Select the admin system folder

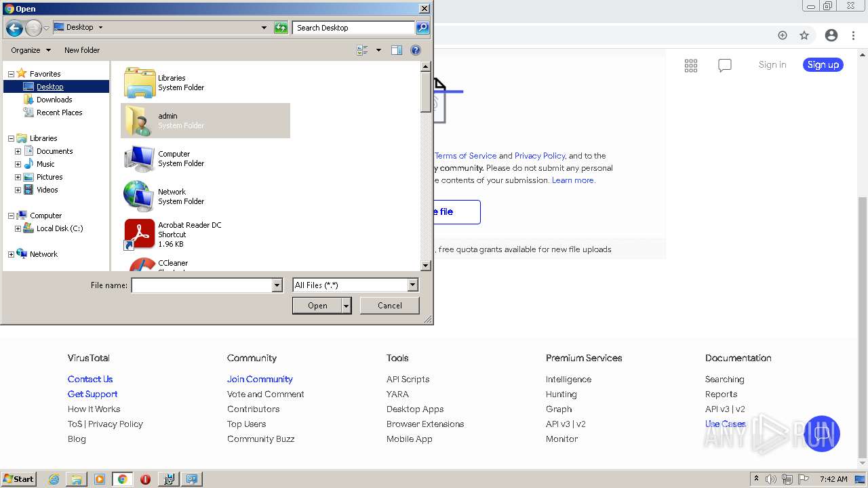pyautogui.click(x=205, y=121)
